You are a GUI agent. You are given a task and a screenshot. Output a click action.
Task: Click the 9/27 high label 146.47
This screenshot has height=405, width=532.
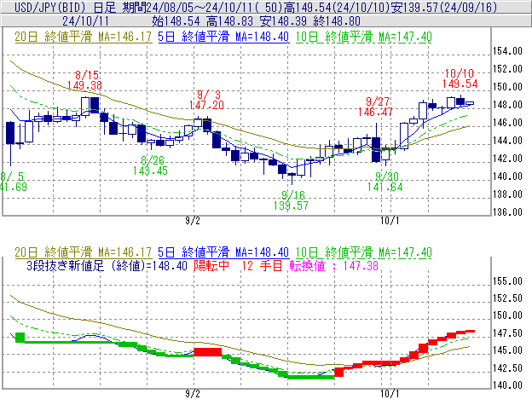point(378,112)
